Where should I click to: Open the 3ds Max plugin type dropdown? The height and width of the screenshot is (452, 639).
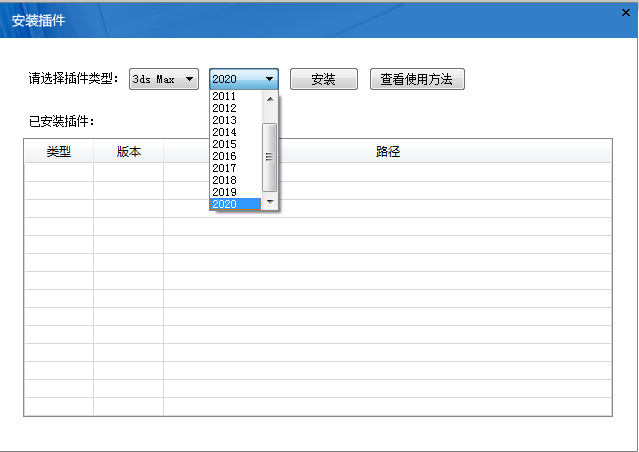point(165,79)
